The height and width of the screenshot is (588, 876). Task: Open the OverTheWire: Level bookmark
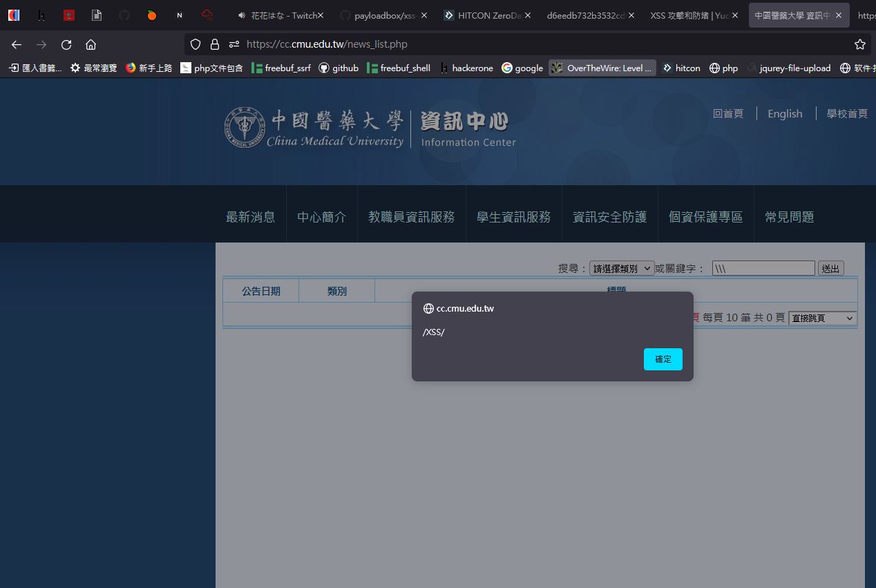click(602, 68)
